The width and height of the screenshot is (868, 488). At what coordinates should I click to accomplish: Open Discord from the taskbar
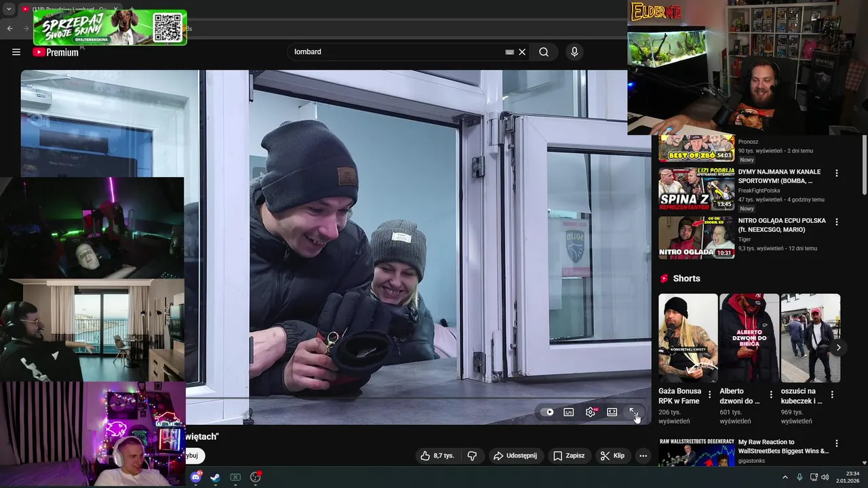click(196, 477)
